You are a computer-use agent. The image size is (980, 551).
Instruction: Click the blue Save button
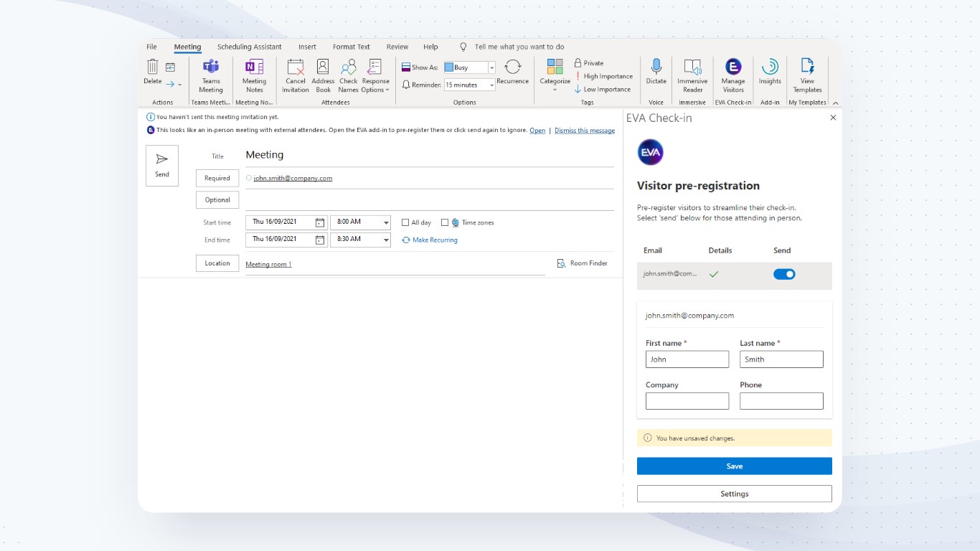coord(735,466)
